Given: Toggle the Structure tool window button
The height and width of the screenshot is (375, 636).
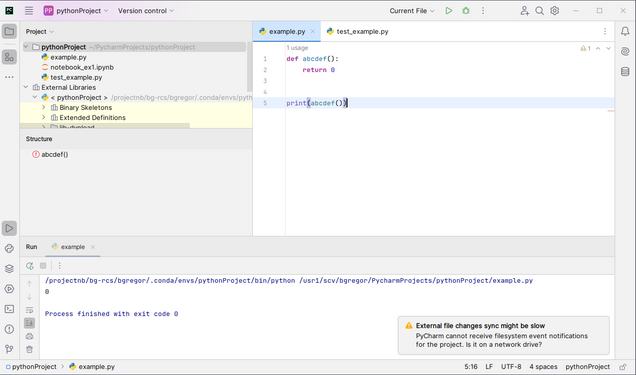Looking at the screenshot, I should tap(9, 57).
